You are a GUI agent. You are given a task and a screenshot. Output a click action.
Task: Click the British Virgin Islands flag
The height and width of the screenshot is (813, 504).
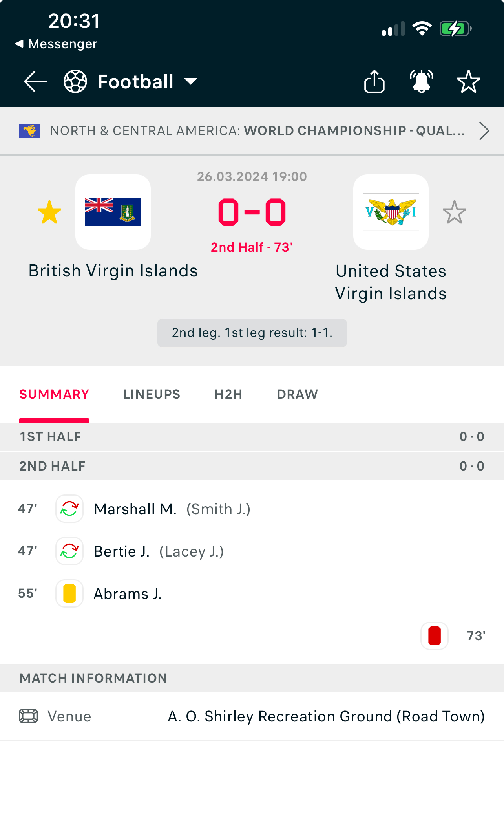[113, 212]
